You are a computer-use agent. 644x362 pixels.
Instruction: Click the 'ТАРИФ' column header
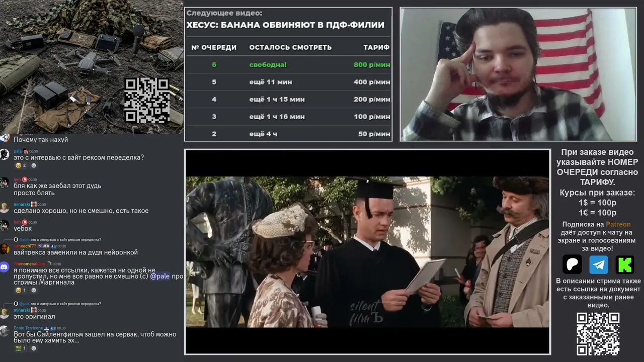pos(376,47)
